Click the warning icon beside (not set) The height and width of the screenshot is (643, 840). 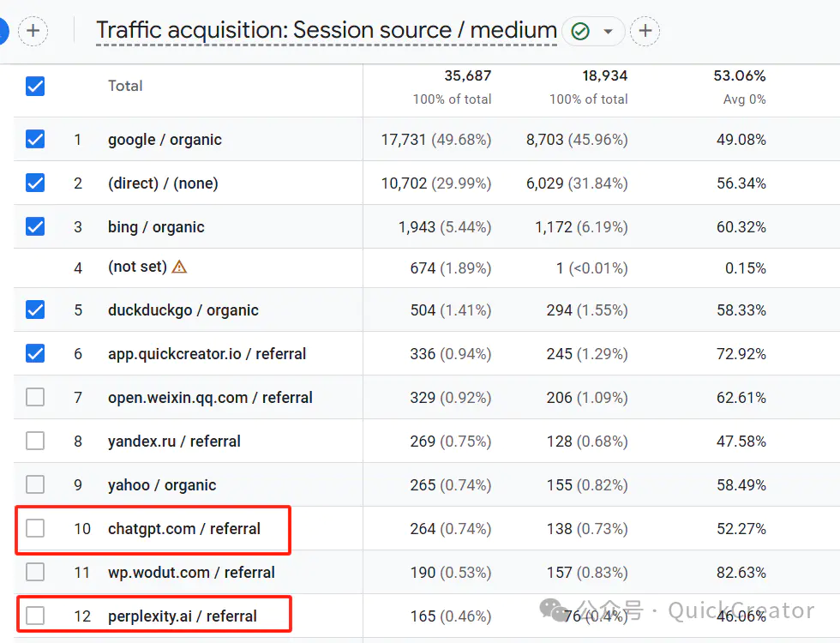point(179,267)
